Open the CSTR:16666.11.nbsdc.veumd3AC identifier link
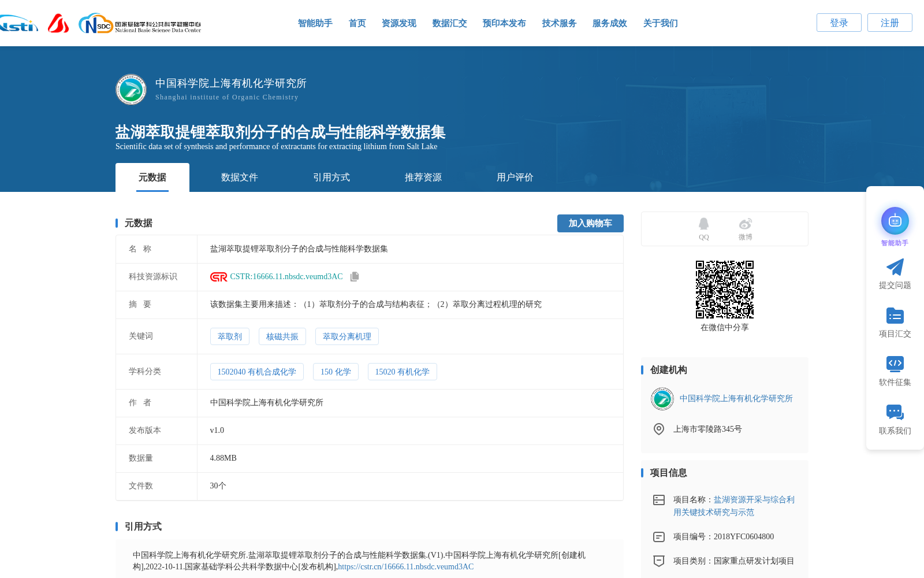The height and width of the screenshot is (578, 924). pos(286,277)
